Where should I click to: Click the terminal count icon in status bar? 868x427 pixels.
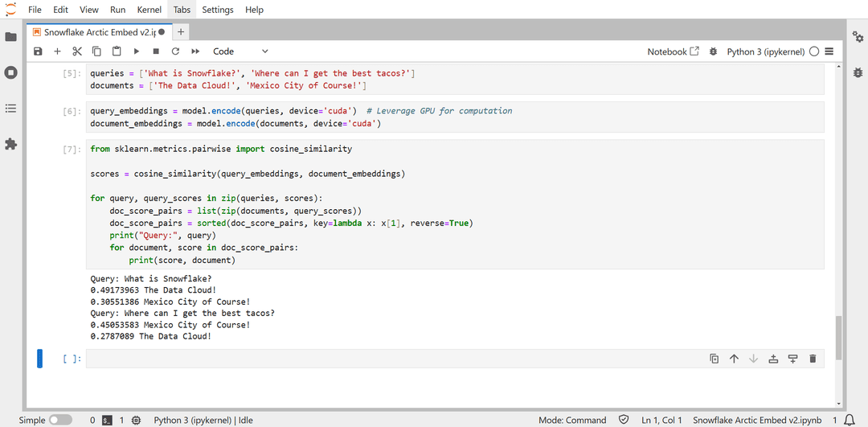108,421
